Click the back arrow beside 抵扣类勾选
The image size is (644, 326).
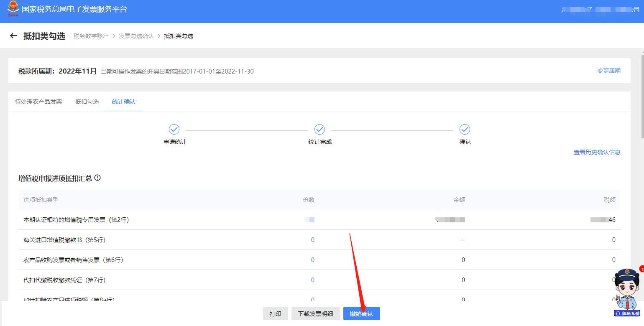(x=13, y=36)
